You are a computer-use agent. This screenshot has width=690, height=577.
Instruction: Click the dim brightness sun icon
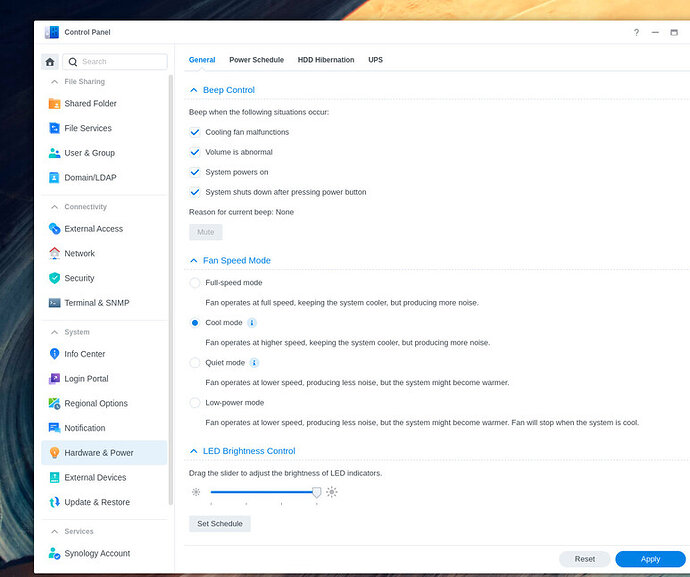196,492
